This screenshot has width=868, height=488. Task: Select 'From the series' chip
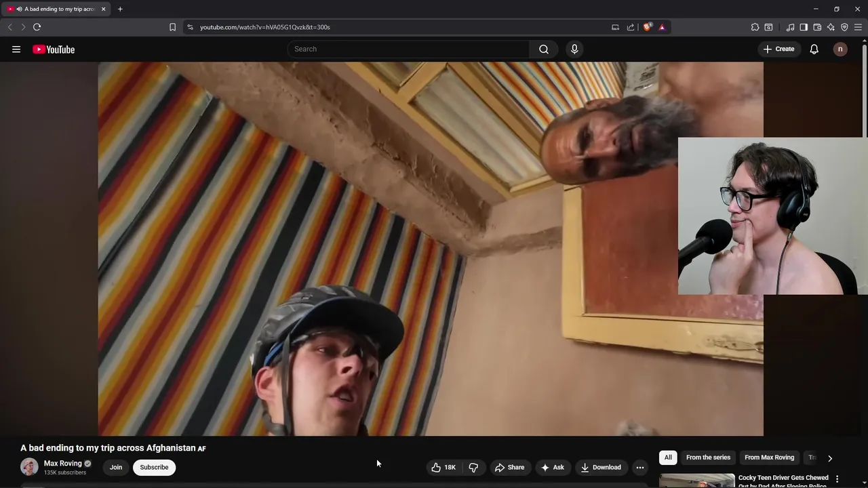pos(708,457)
